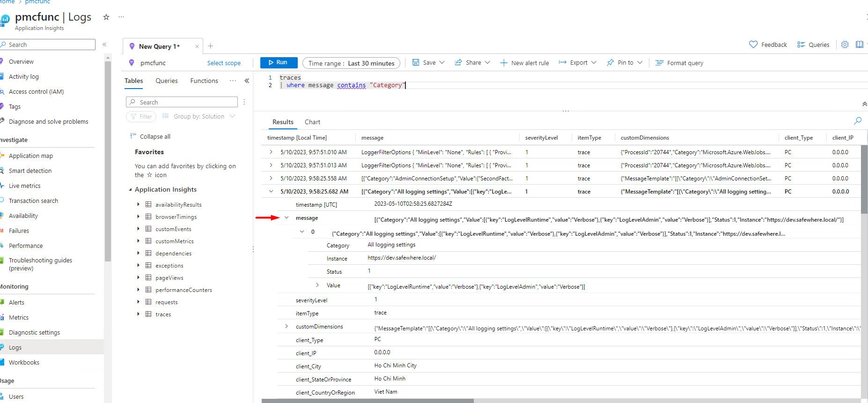
Task: Collapse the Application Insights tables group
Action: [130, 190]
